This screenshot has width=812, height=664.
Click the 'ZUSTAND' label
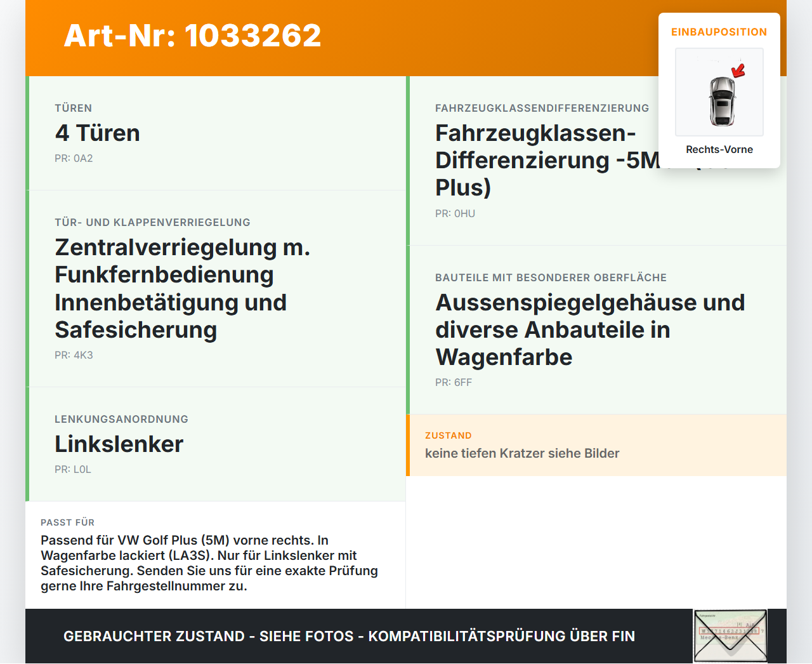pos(449,435)
